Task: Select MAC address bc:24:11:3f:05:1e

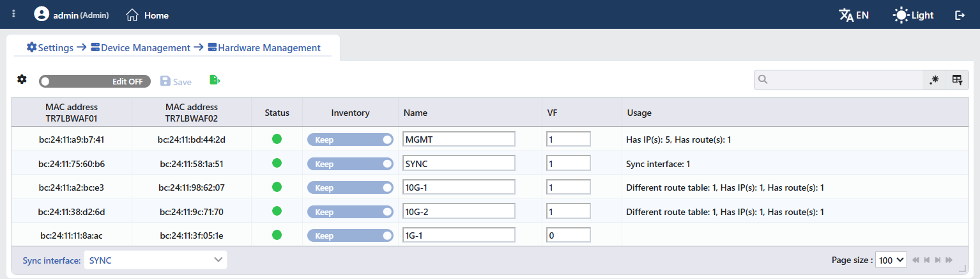Action: 192,235
